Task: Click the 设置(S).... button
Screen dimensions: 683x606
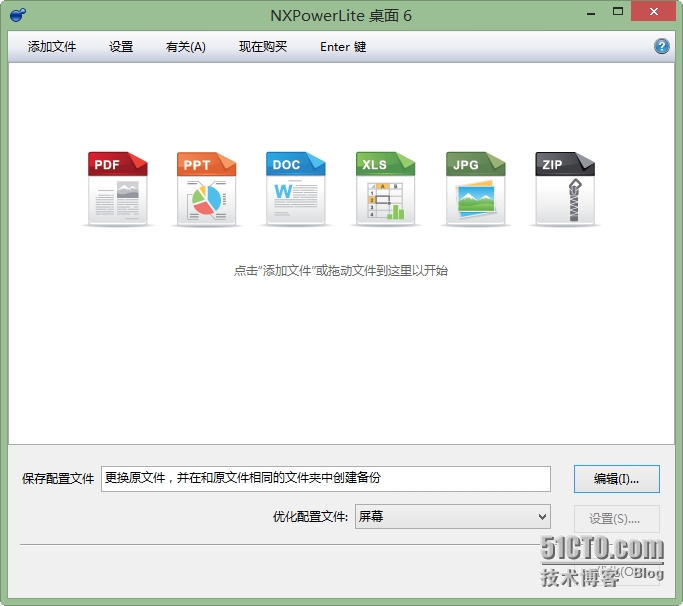Action: coord(616,519)
